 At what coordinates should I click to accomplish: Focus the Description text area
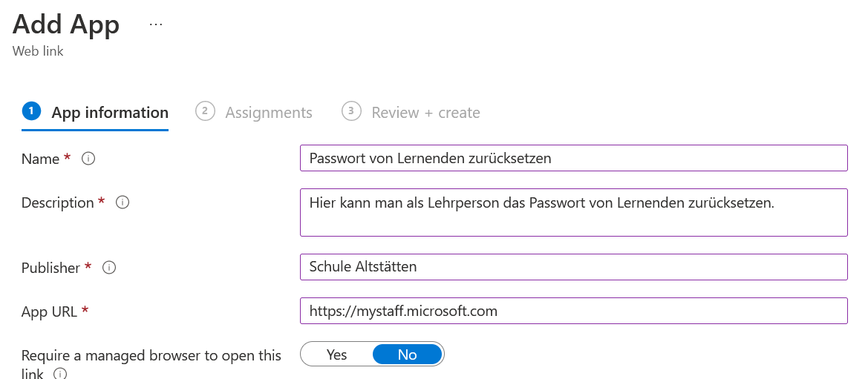pos(573,212)
